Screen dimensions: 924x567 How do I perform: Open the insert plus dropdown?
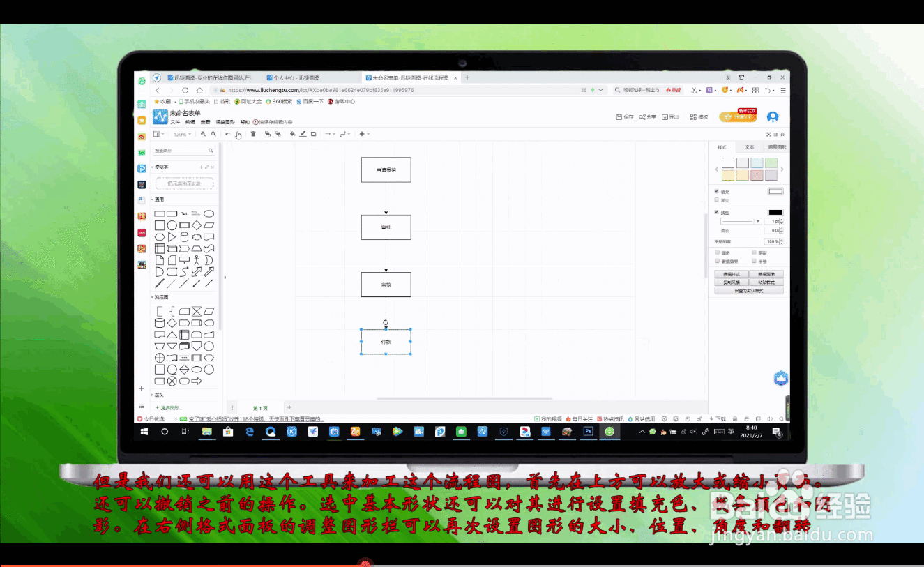(365, 134)
